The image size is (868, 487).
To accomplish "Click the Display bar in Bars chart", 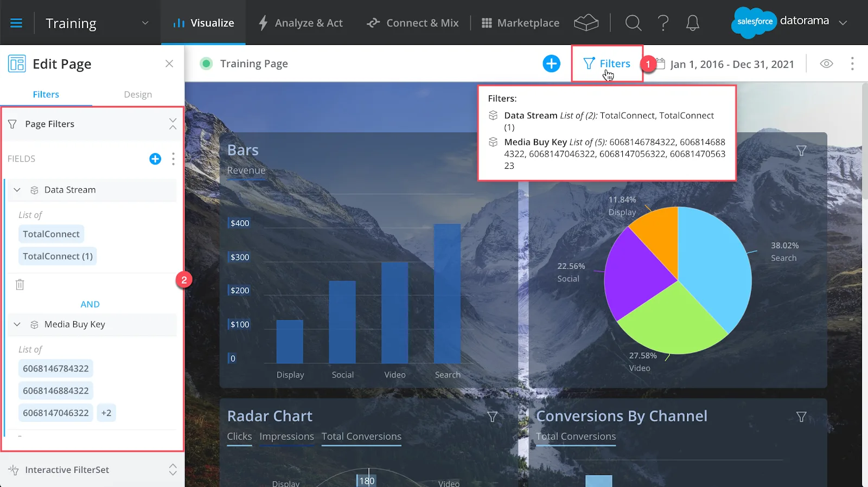I will click(x=290, y=342).
